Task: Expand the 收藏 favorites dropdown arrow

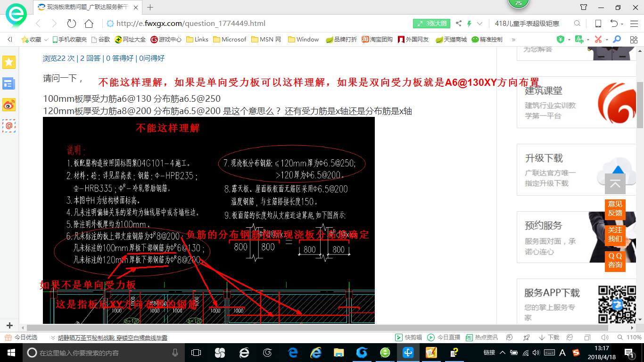Action: pos(45,40)
